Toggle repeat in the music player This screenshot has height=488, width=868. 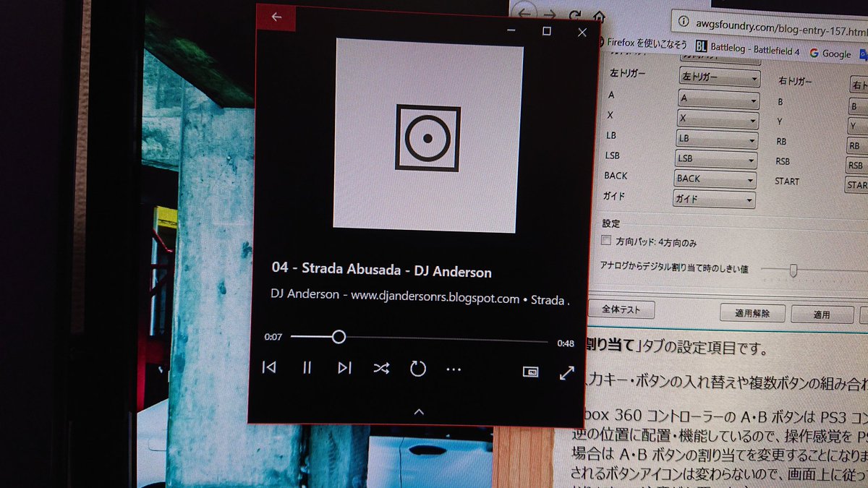[x=418, y=369]
